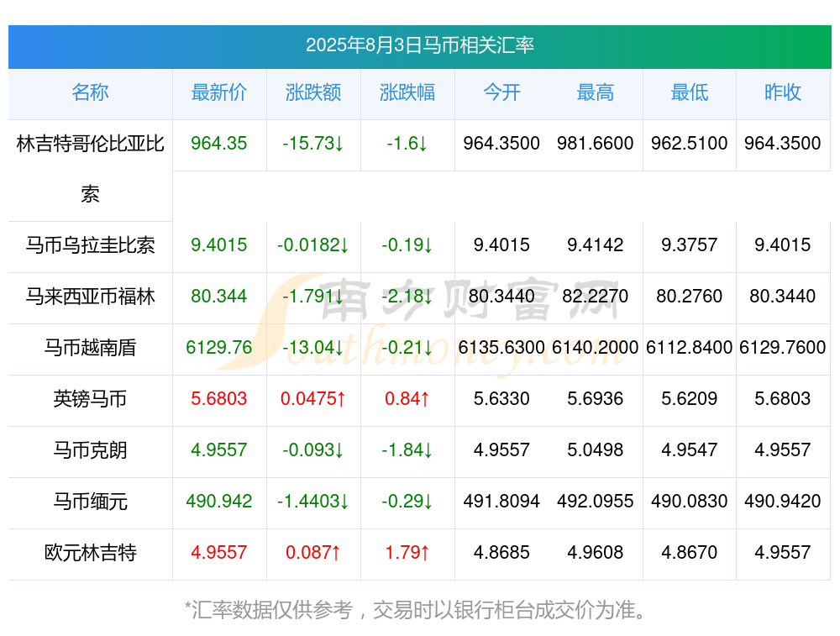Image resolution: width=840 pixels, height=636 pixels.
Task: Click the row name 马币越南盾
Action: coord(90,348)
